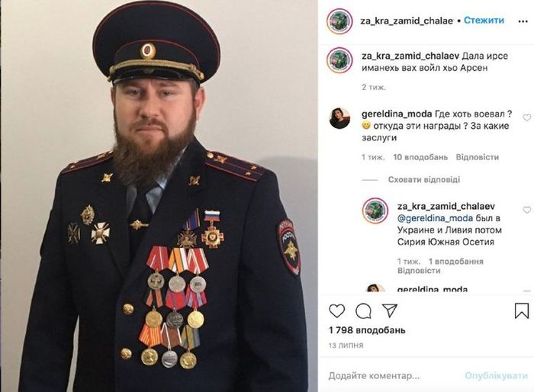Reply to gereldina_moda with the Відповісти link
Image resolution: width=534 pixels, height=392 pixels.
(x=478, y=157)
